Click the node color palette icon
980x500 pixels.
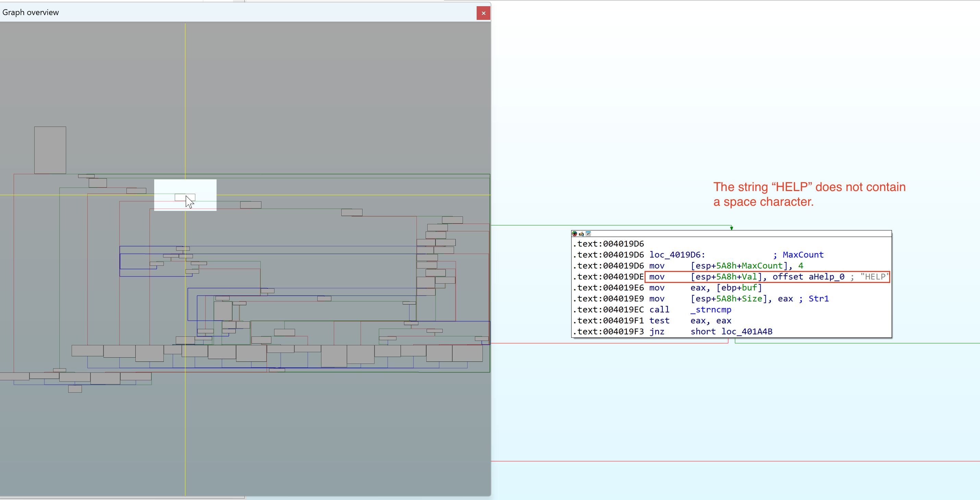click(574, 234)
